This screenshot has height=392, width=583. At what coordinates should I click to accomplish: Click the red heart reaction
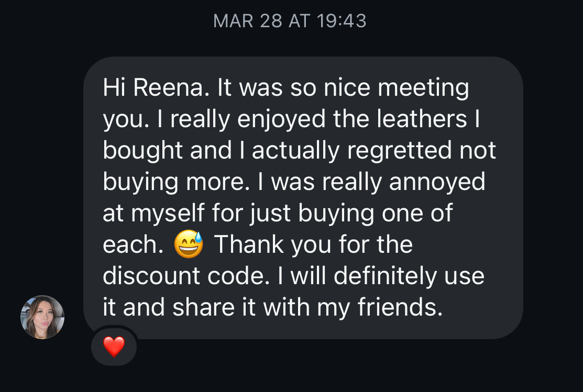(x=114, y=346)
